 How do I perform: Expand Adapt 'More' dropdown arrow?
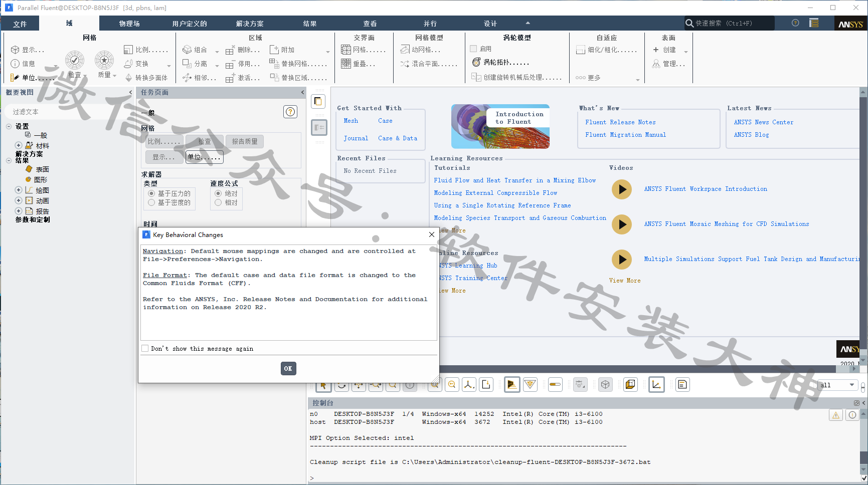(x=638, y=80)
